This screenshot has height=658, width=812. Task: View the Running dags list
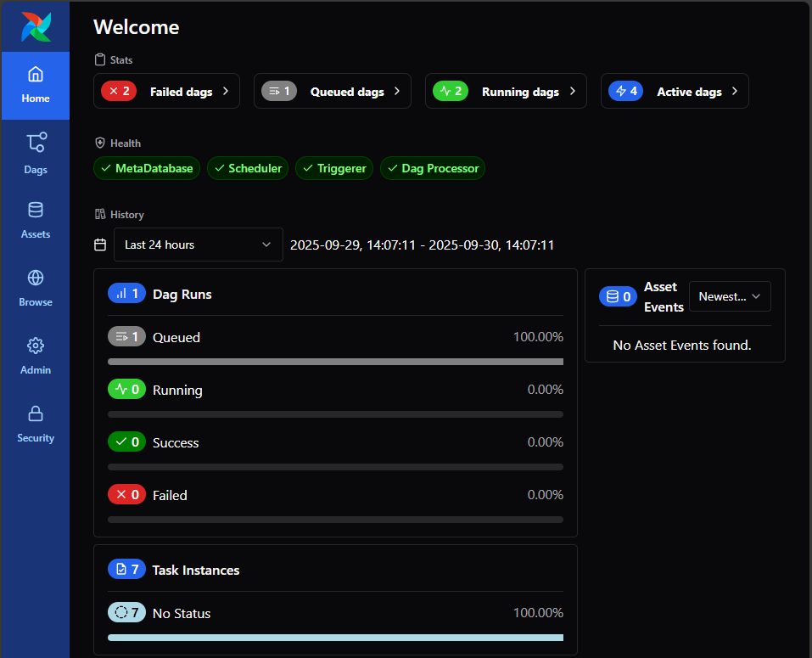pyautogui.click(x=506, y=91)
